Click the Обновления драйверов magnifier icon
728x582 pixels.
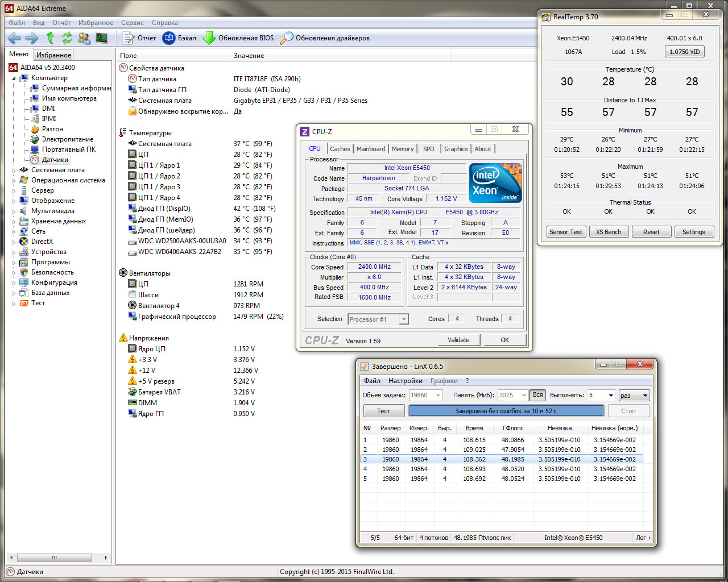point(287,38)
